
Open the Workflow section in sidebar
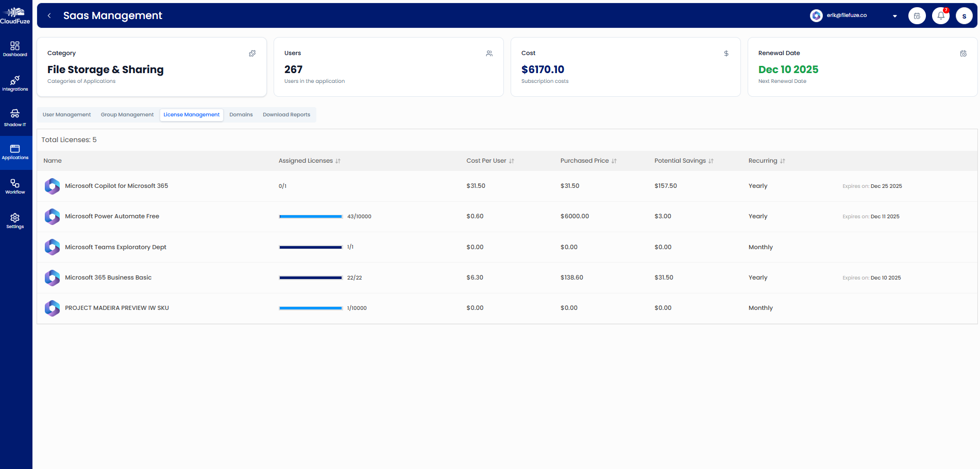pos(15,185)
